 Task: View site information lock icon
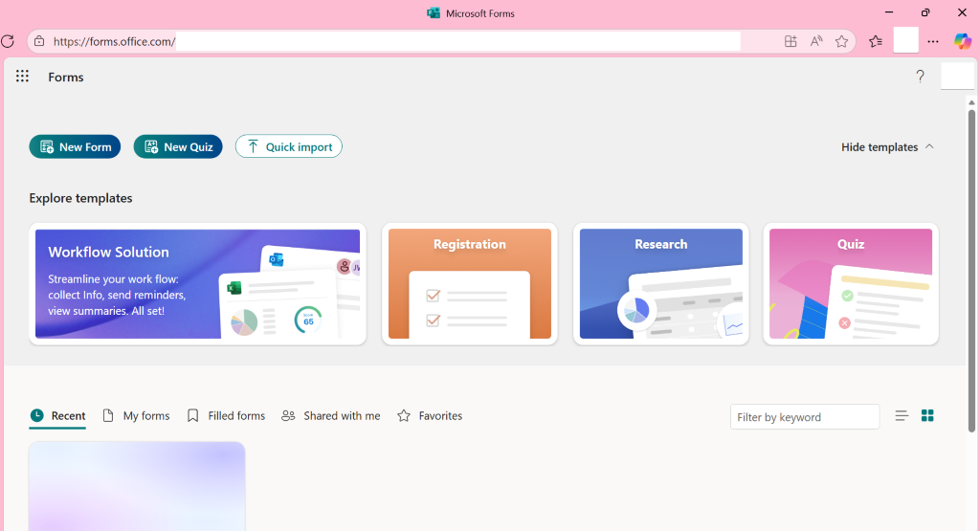[39, 42]
